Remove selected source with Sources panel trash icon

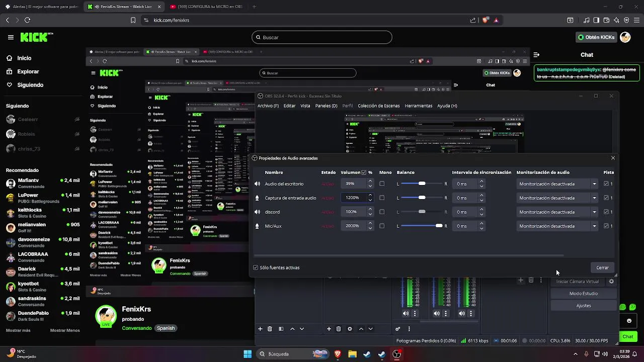pyautogui.click(x=339, y=329)
